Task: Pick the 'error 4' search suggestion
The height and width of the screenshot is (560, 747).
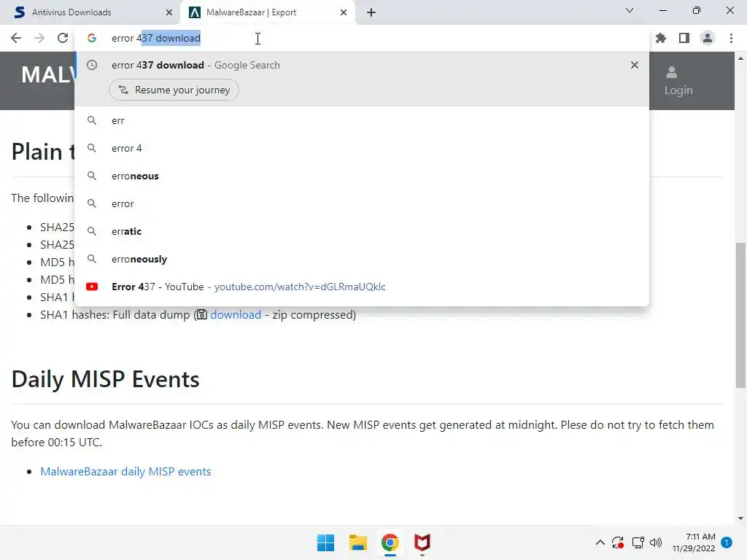Action: (362, 149)
